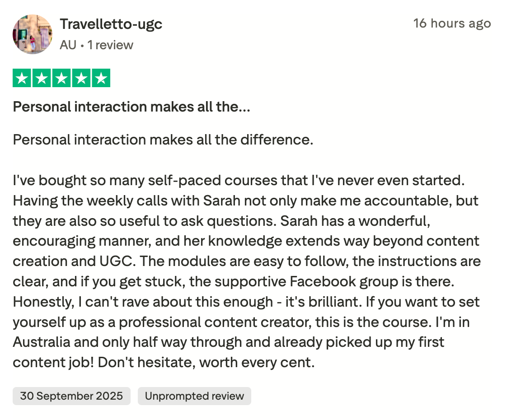Screen dimensions: 507x420
Task: Click the word 'Honestly,' in the review
Action: click(44, 302)
